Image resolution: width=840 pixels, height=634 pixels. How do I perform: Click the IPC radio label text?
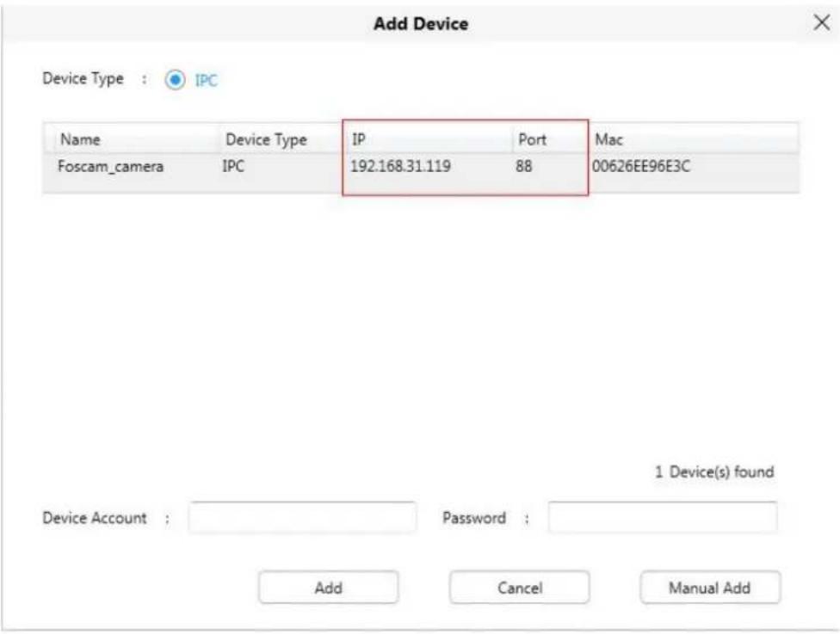point(207,80)
